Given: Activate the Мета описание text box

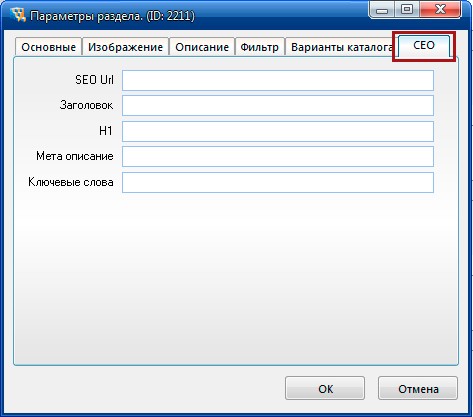Looking at the screenshot, I should click(278, 156).
